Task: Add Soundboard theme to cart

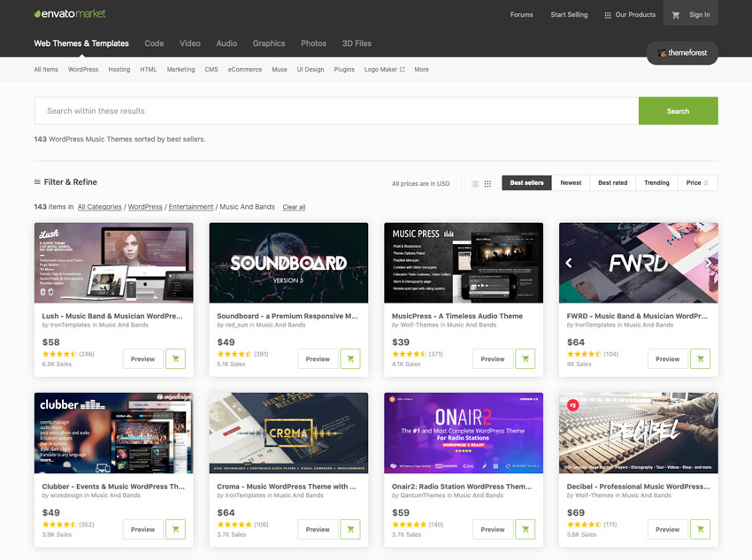Action: click(350, 358)
